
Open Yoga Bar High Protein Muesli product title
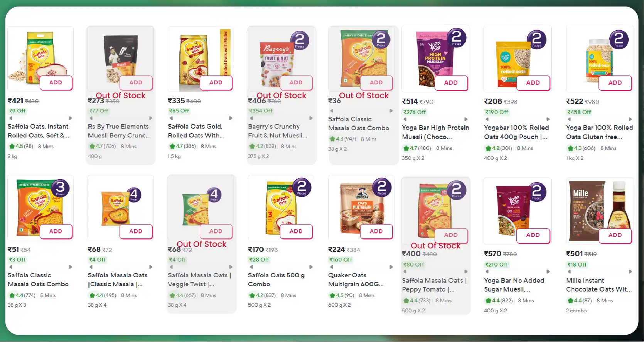435,132
